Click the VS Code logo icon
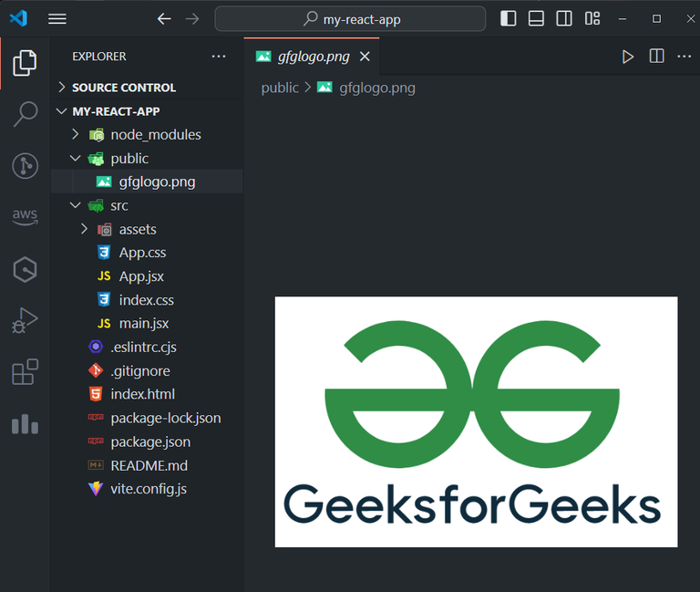Image resolution: width=700 pixels, height=592 pixels. 18,18
